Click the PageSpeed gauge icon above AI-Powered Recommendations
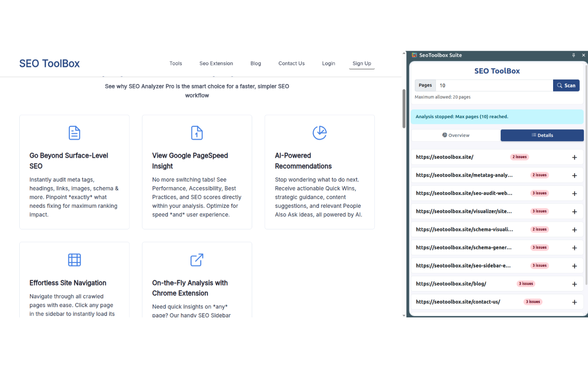Image resolution: width=588 pixels, height=368 pixels. (x=319, y=132)
